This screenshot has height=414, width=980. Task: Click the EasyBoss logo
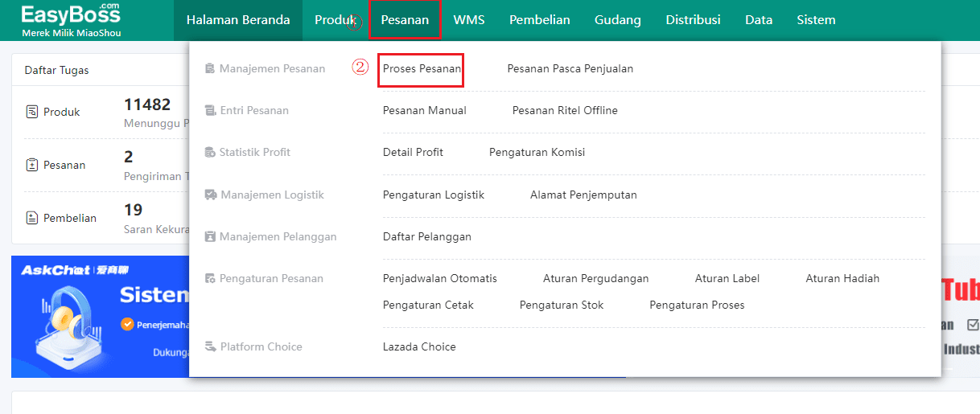coord(71,20)
